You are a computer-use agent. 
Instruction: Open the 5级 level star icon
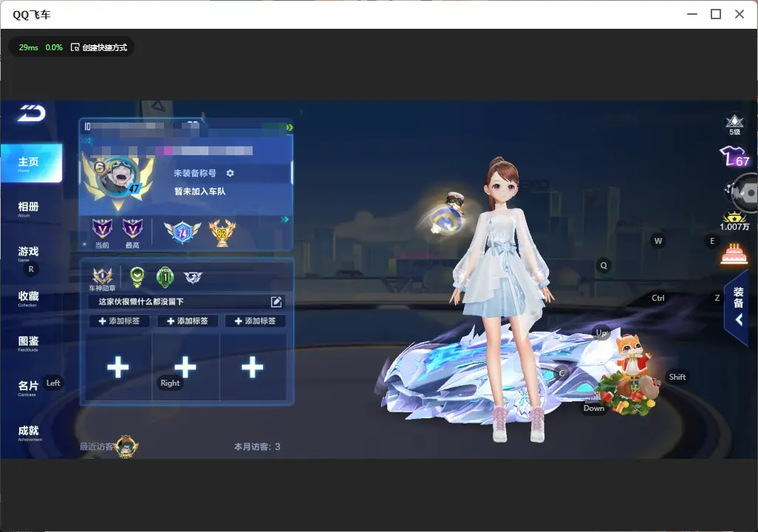point(734,124)
